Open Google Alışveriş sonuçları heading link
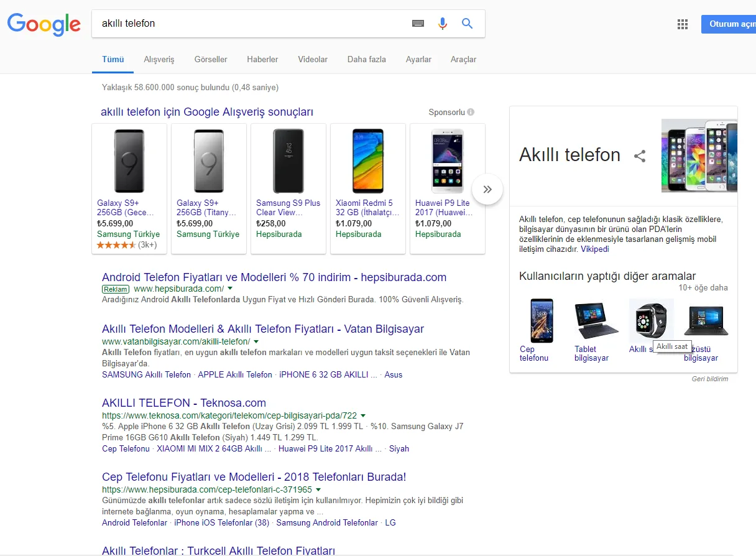Viewport: 756px width, 556px height. (207, 112)
